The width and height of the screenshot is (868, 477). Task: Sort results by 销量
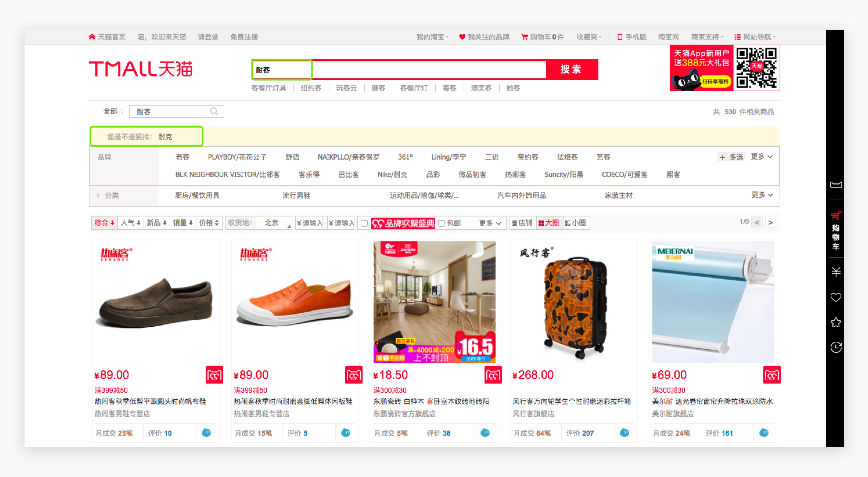coord(183,223)
